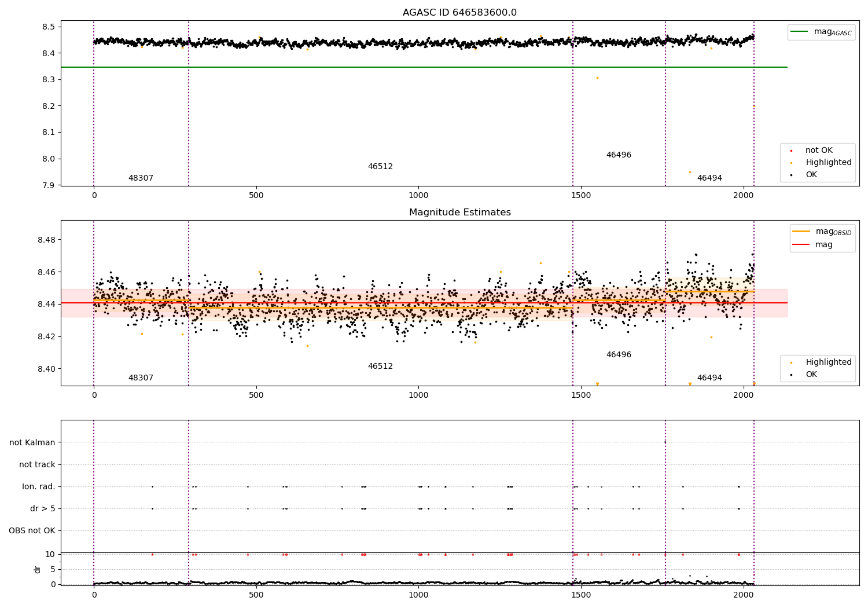Click obsid label 46494 in AGASC ID plot
The height and width of the screenshot is (608, 868).
coord(709,178)
